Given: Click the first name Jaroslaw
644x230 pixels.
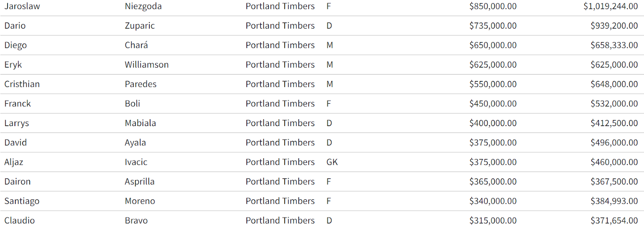Looking at the screenshot, I should click(22, 6).
